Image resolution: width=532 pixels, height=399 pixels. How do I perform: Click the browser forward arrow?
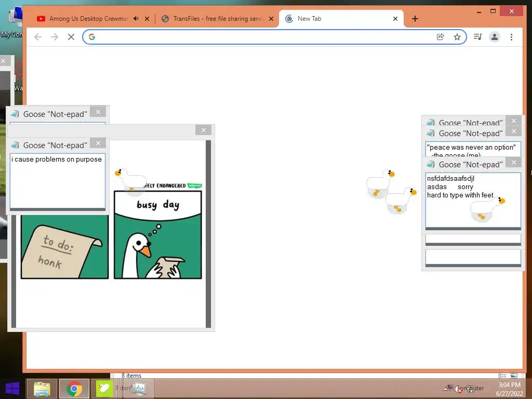pos(54,37)
